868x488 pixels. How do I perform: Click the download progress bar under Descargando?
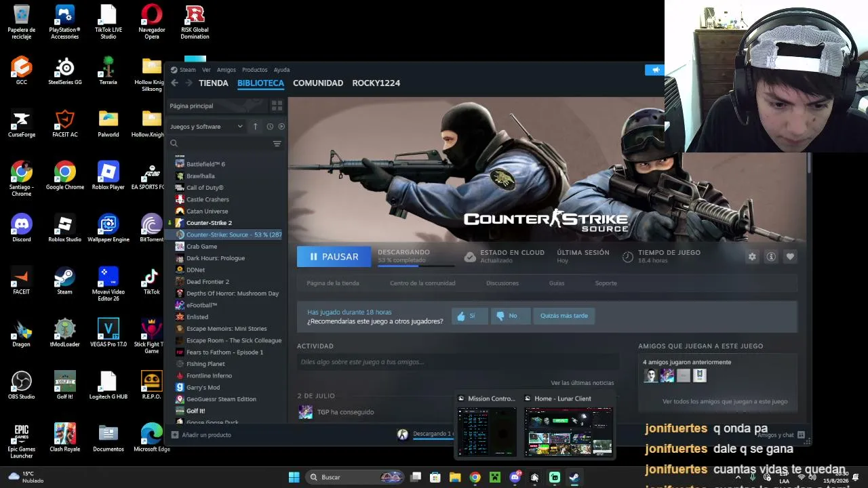(417, 266)
